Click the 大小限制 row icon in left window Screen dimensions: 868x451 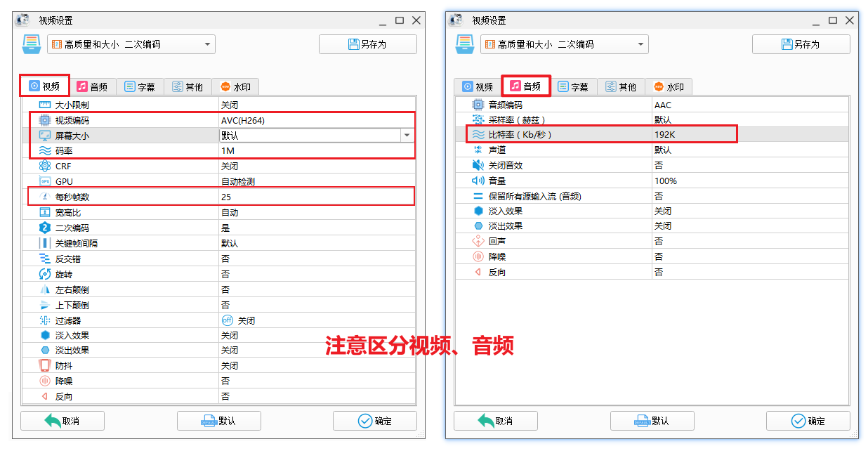pos(45,105)
